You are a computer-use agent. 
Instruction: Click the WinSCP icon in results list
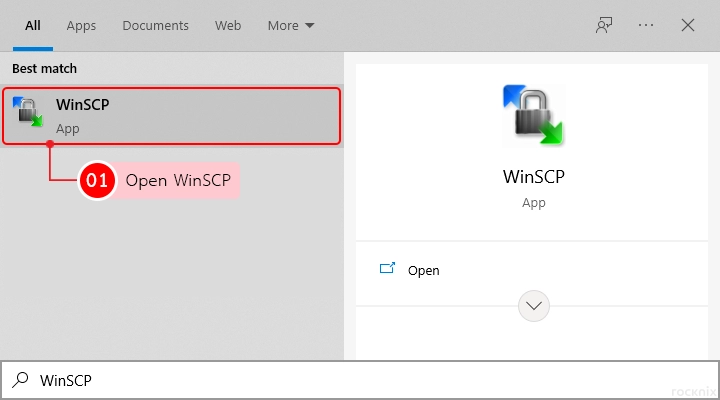(x=28, y=111)
